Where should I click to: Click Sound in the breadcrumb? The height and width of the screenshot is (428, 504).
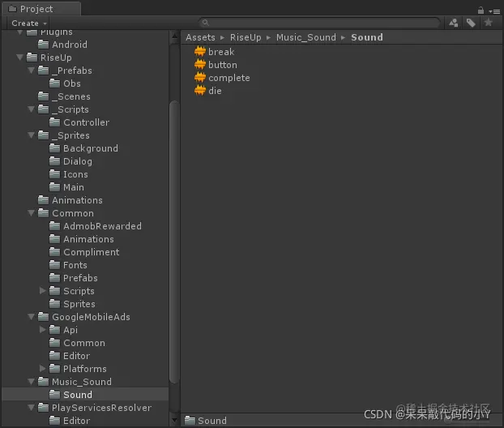tap(367, 37)
